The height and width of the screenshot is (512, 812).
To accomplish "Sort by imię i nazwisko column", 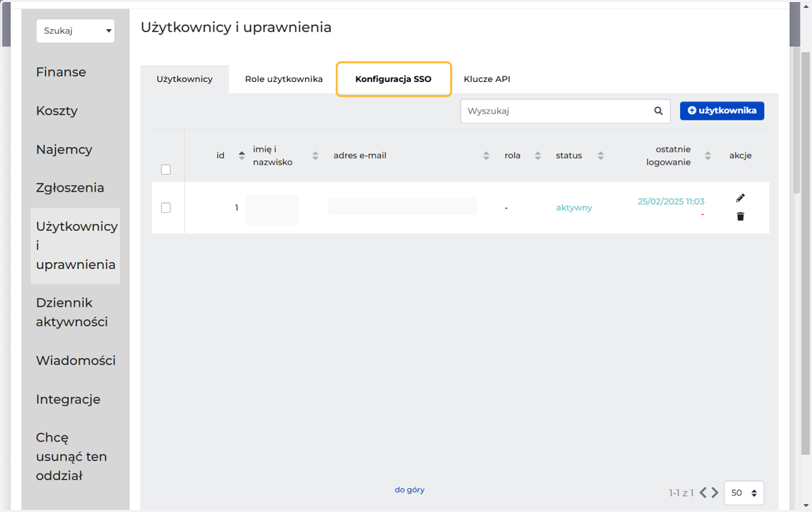I will (315, 156).
